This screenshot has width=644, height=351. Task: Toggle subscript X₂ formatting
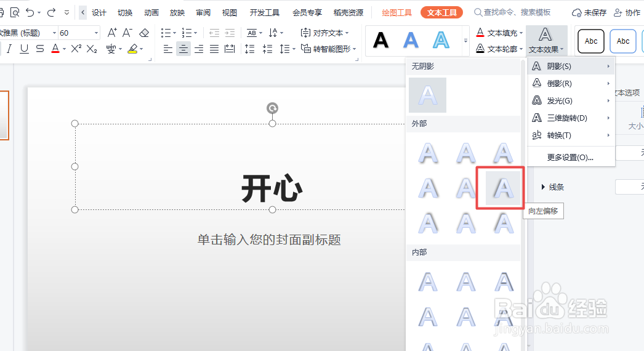(92, 49)
